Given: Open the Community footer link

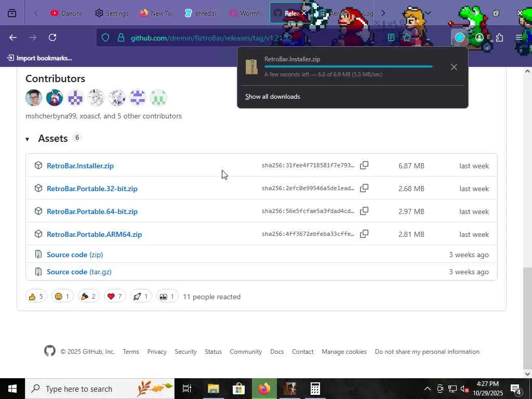Looking at the screenshot, I should [246, 352].
